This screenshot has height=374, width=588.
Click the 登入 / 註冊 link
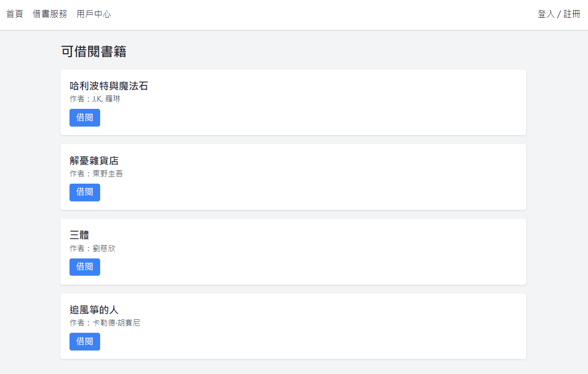[x=559, y=14]
